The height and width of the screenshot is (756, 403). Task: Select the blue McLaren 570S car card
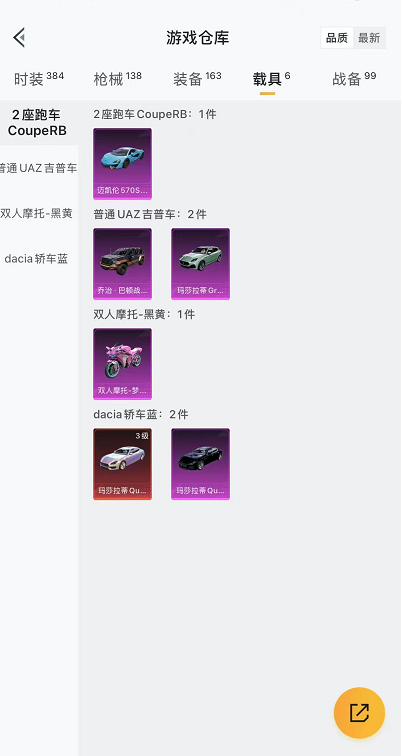pyautogui.click(x=122, y=163)
